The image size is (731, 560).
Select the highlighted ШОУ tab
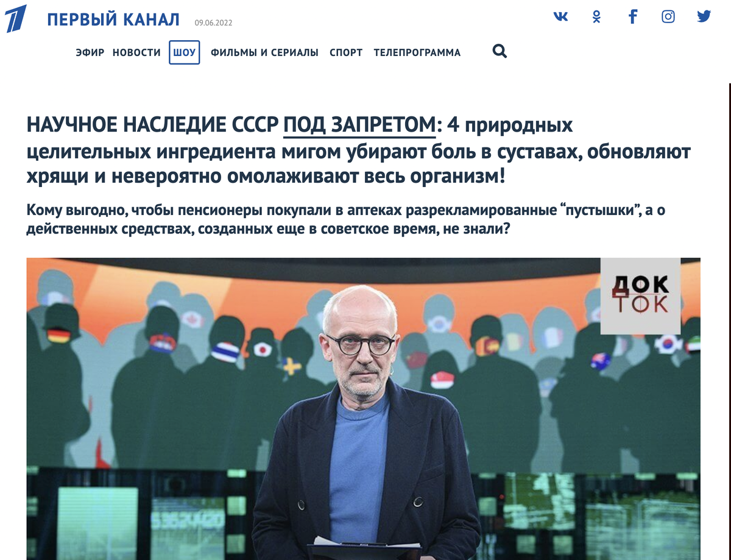[x=185, y=52]
